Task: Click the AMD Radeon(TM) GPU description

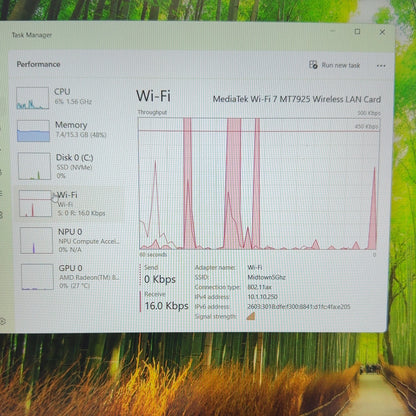Action: [89, 277]
